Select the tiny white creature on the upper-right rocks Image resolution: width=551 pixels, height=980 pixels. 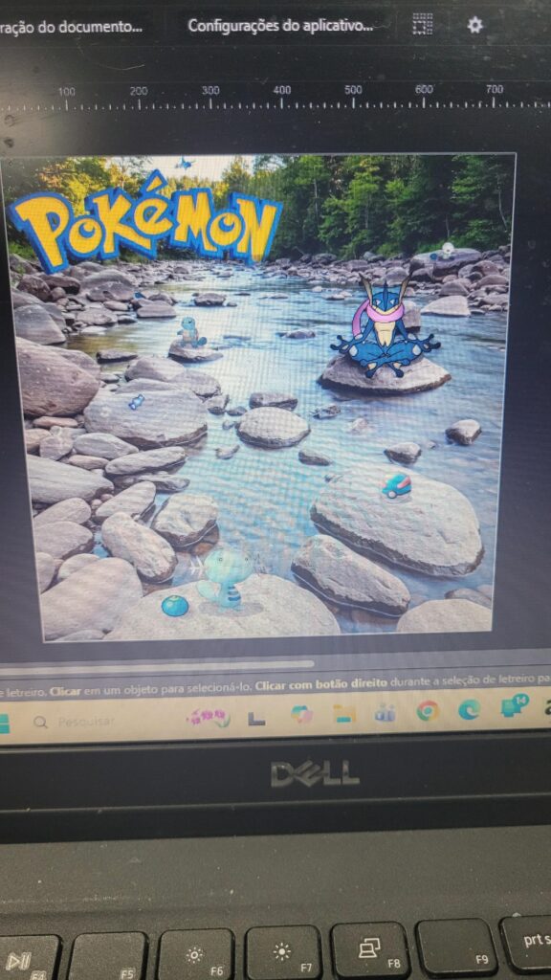(x=448, y=250)
